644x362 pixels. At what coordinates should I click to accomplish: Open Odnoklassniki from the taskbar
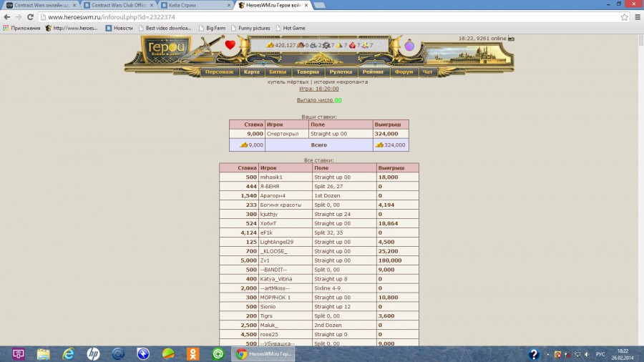[x=193, y=353]
